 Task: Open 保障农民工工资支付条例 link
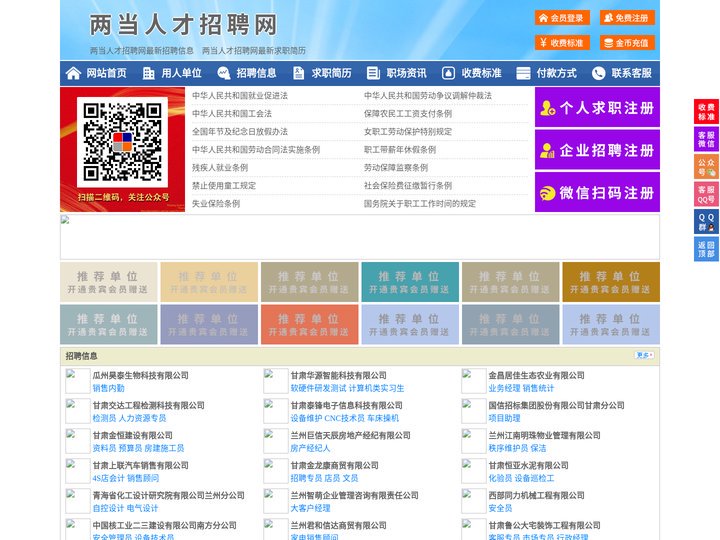408,113
